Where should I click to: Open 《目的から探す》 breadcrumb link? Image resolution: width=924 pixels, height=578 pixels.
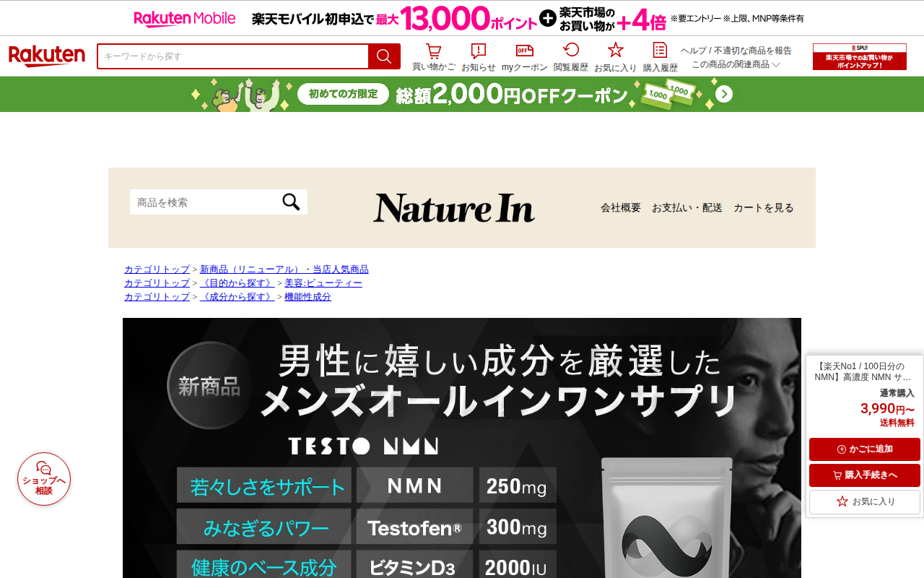point(237,283)
